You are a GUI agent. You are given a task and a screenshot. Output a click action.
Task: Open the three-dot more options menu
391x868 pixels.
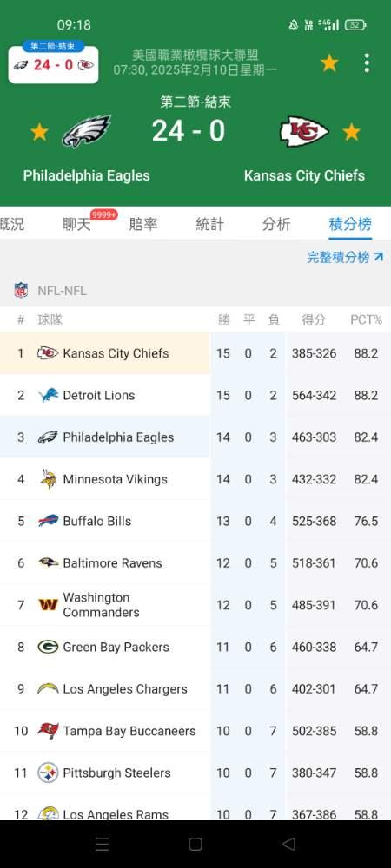(367, 63)
